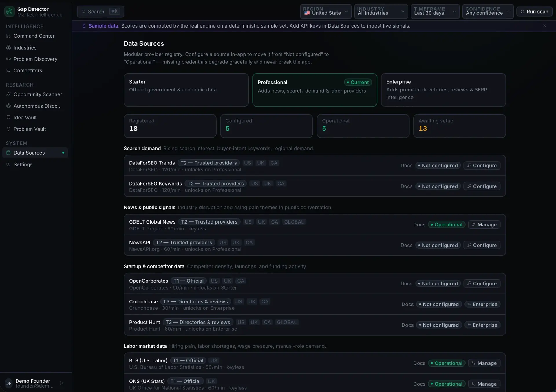This screenshot has width=556, height=392.
Task: Open Docs for ONS (UK Stats)
Action: [419, 384]
